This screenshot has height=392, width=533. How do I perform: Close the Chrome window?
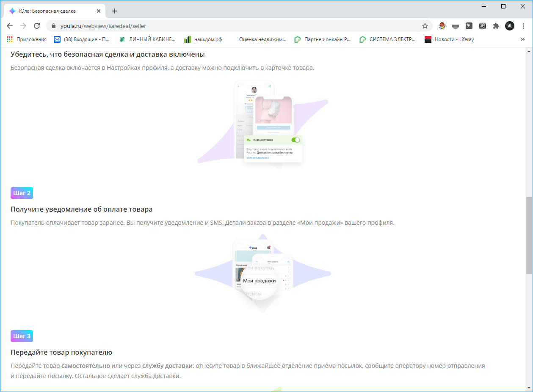pos(523,6)
